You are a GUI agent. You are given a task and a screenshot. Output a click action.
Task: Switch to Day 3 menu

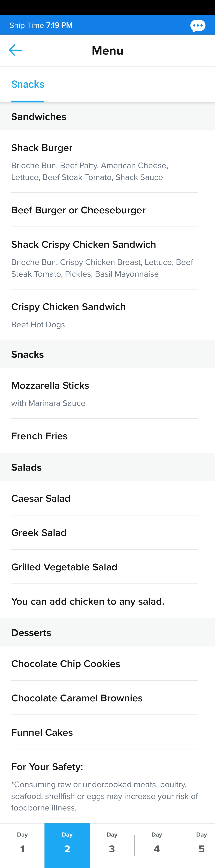(x=112, y=845)
